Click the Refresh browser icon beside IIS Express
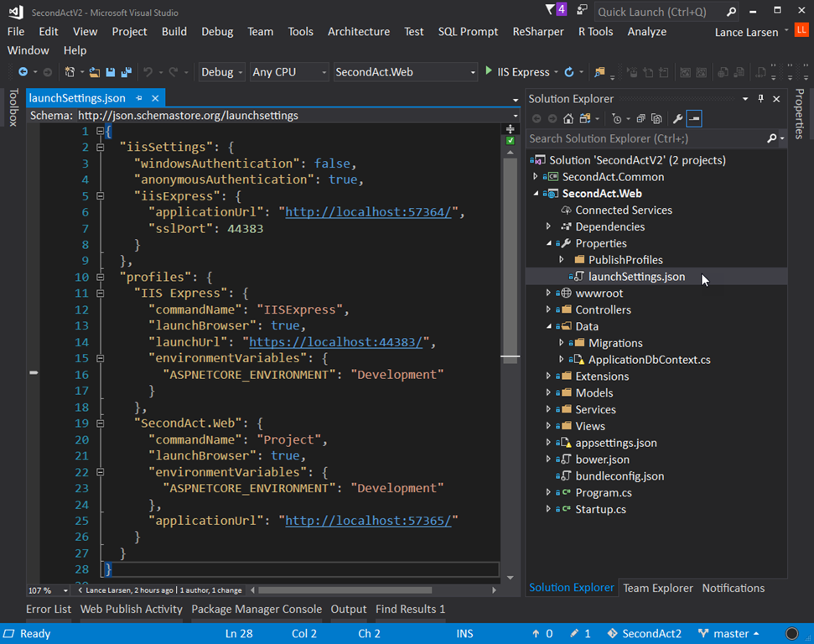The width and height of the screenshot is (814, 644). [x=569, y=72]
